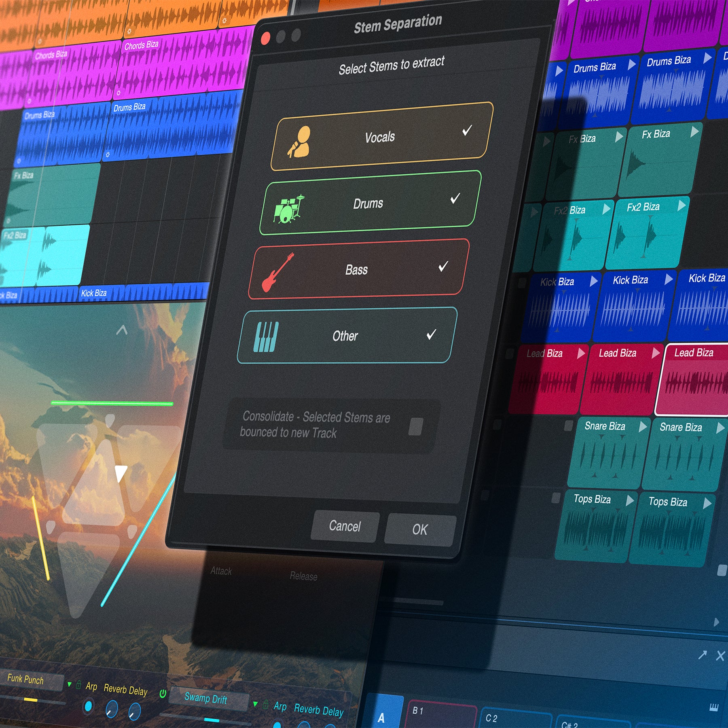The height and width of the screenshot is (728, 728).
Task: Click the diagonal expand arrow near the bottom right
Action: point(703,655)
